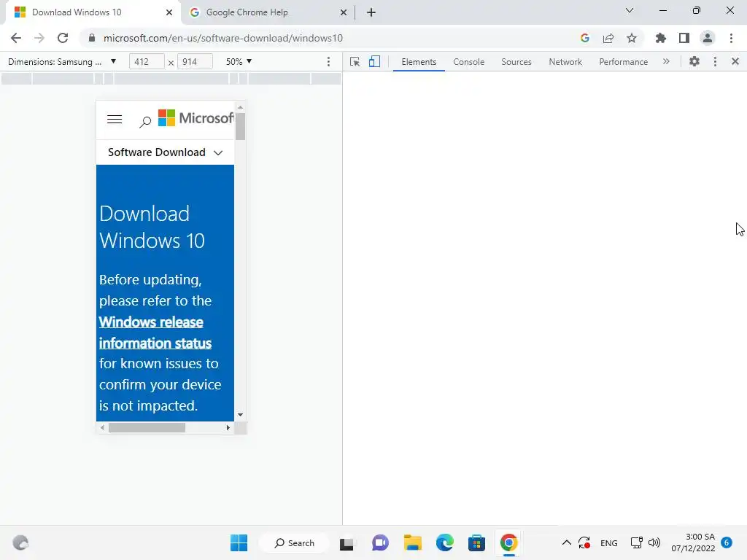Click the Chrome icon on the taskbar
The image size is (747, 560).
point(508,542)
